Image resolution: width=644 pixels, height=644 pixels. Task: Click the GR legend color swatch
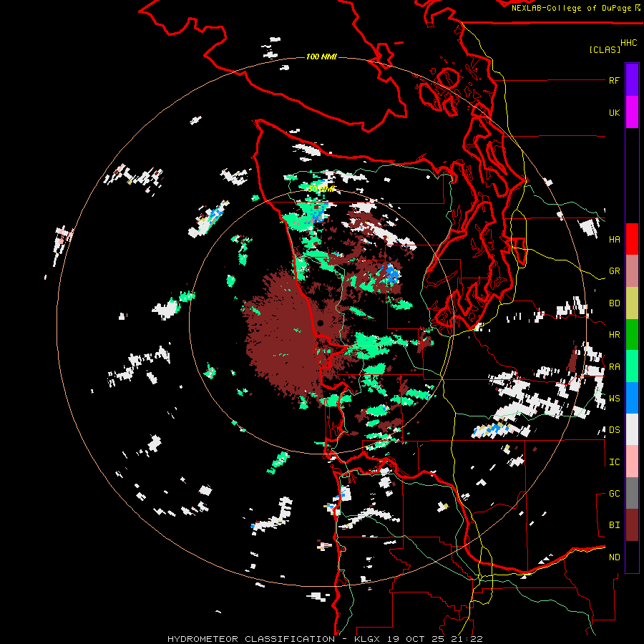coord(632,270)
